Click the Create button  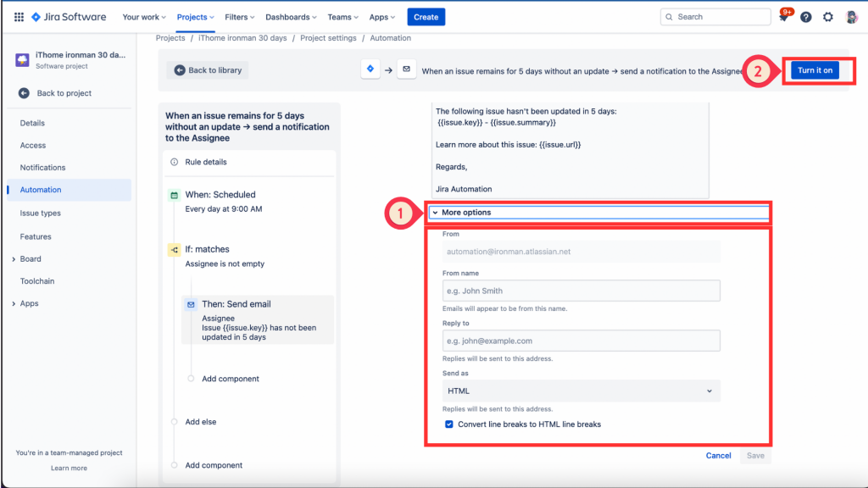tap(426, 17)
